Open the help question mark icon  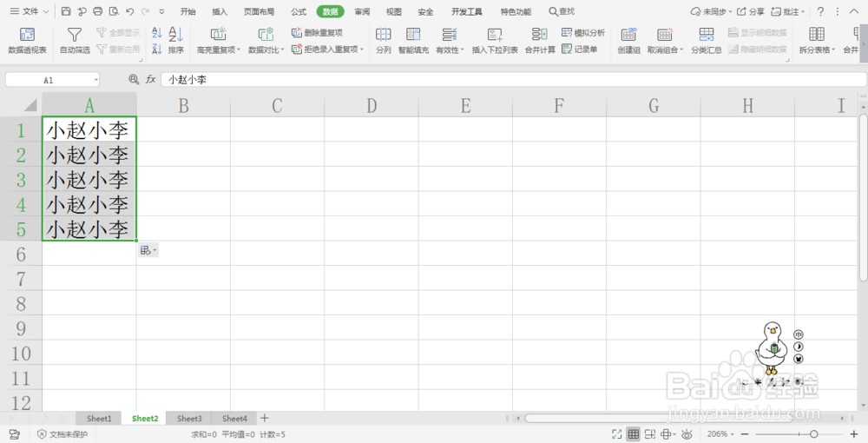point(820,11)
